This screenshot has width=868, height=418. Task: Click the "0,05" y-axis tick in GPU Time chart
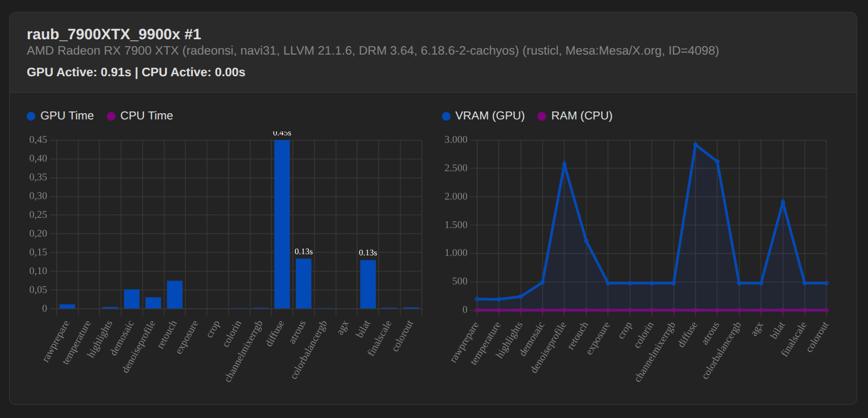click(x=38, y=290)
